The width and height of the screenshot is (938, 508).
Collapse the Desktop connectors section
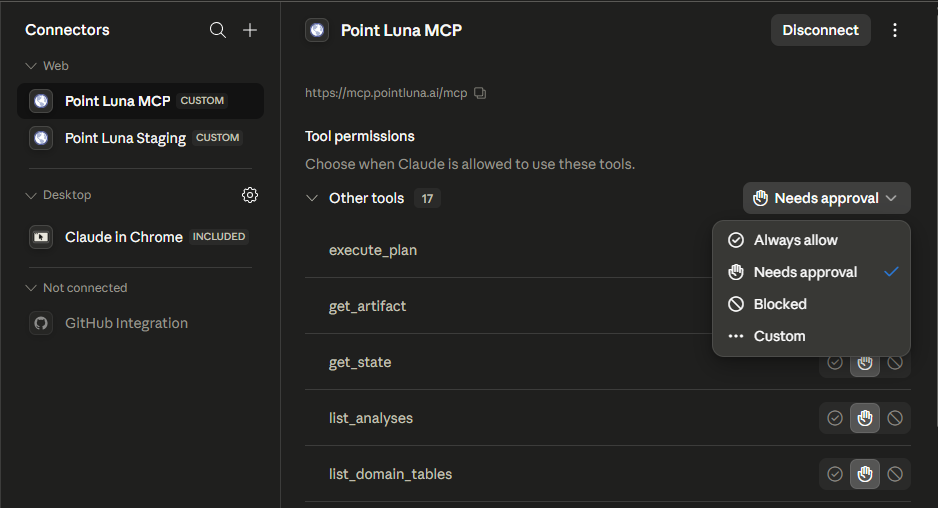(x=31, y=195)
